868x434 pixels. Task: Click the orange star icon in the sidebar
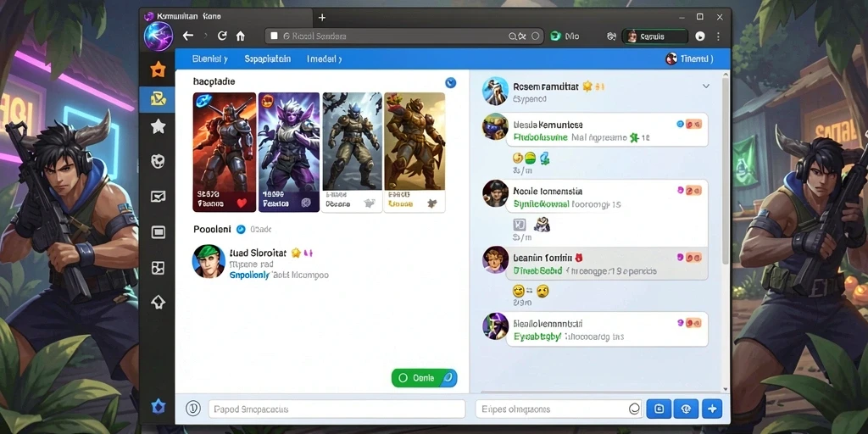(158, 70)
